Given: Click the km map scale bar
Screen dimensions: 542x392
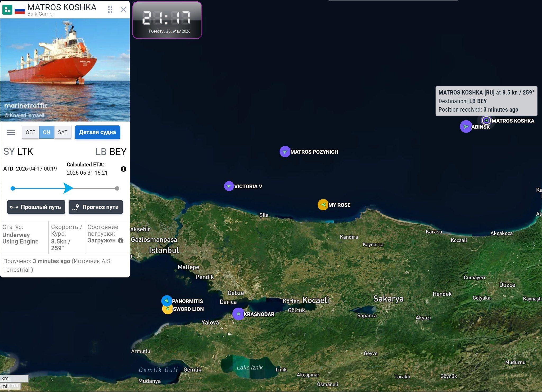Looking at the screenshot, I should click(14, 378).
